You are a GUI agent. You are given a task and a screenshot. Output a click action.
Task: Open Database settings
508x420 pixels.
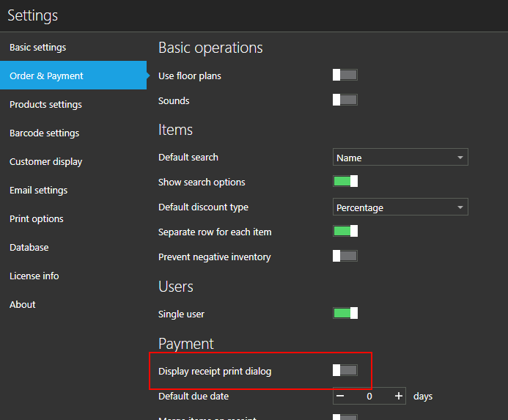[x=29, y=248]
